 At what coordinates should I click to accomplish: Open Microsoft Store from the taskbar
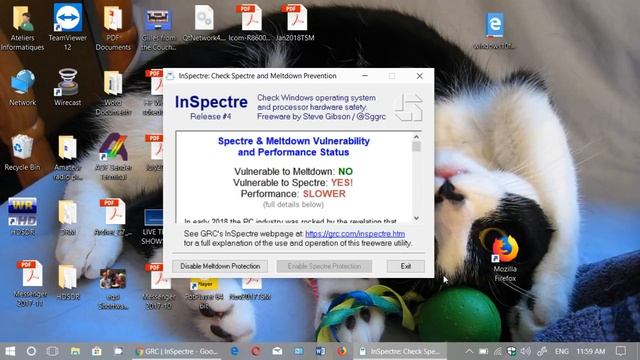tap(97, 351)
